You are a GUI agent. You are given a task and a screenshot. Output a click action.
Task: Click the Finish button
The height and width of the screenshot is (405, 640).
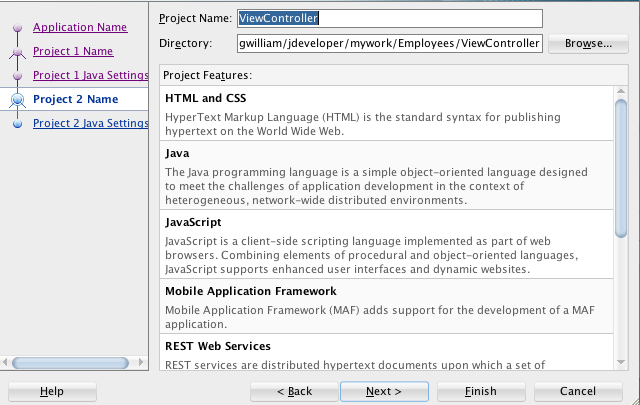481,392
